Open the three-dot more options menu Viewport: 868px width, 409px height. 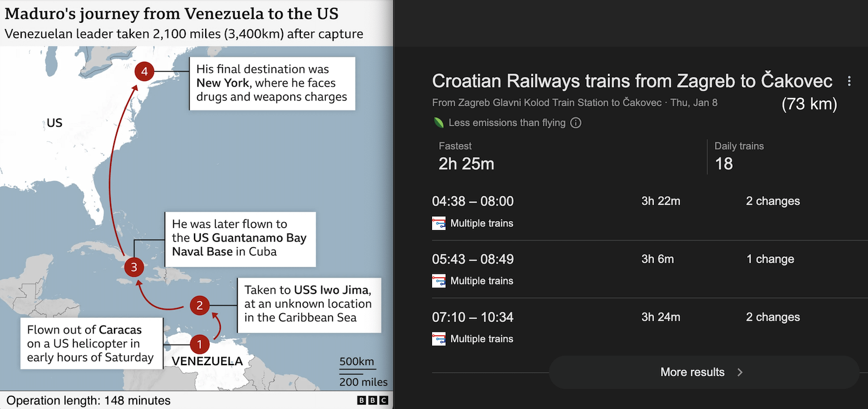tap(849, 82)
